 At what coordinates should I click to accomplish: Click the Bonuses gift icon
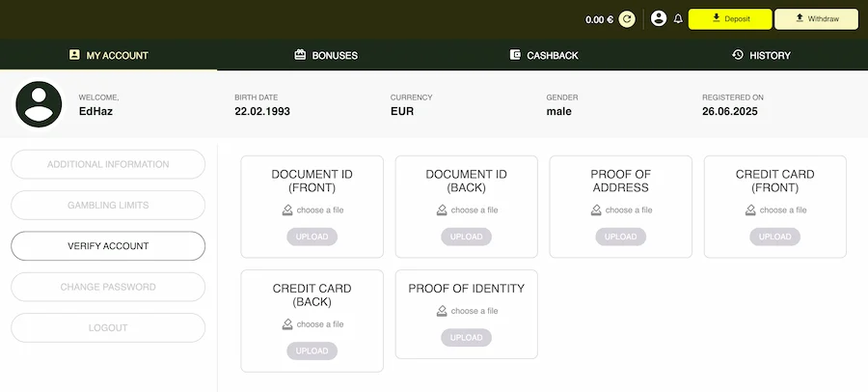click(300, 55)
